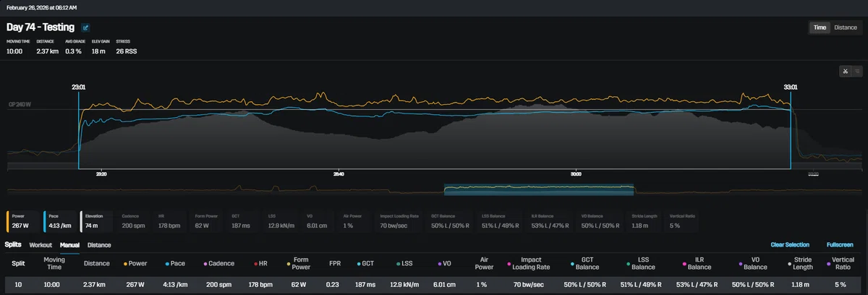This screenshot has height=295, width=868.
Task: Open the Distance splits tab
Action: (x=99, y=245)
